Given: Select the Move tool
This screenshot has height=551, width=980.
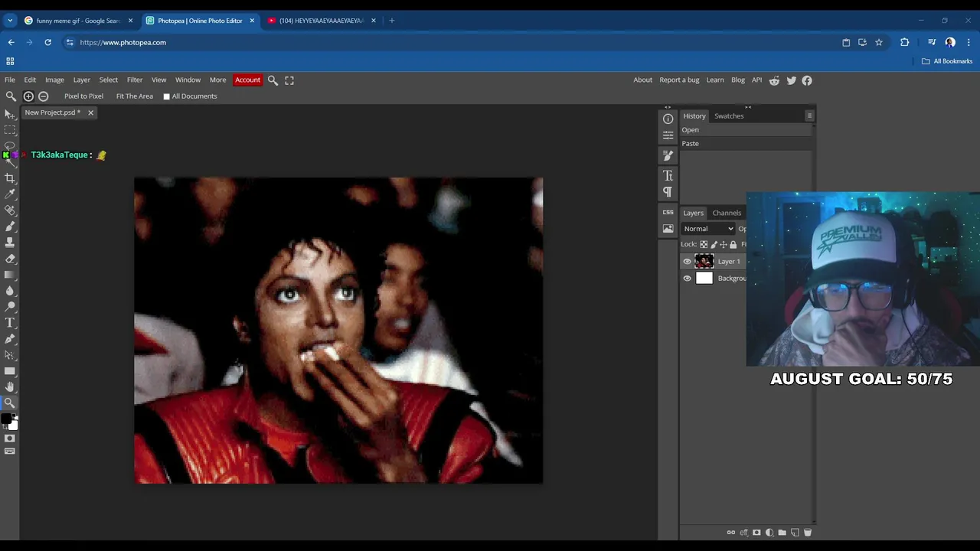Looking at the screenshot, I should point(9,114).
